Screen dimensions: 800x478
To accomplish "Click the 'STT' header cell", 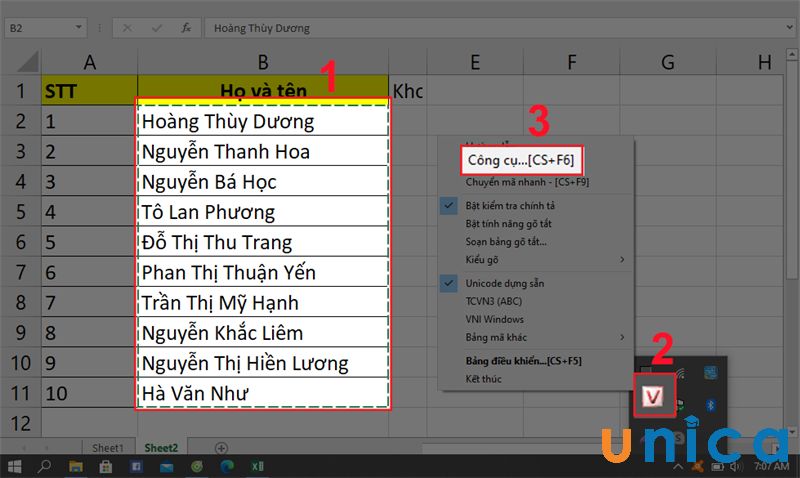I will click(x=89, y=91).
